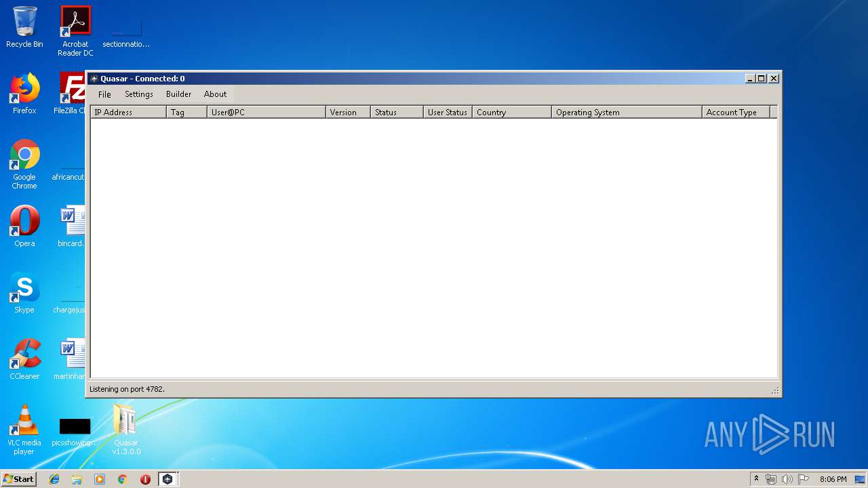Open the File menu in Quasar
Screen dimensions: 868x488
point(104,94)
